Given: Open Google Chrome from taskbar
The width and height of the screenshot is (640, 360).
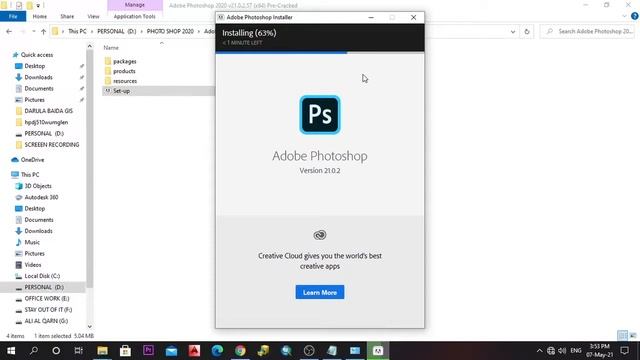Looking at the screenshot, I should [x=240, y=351].
